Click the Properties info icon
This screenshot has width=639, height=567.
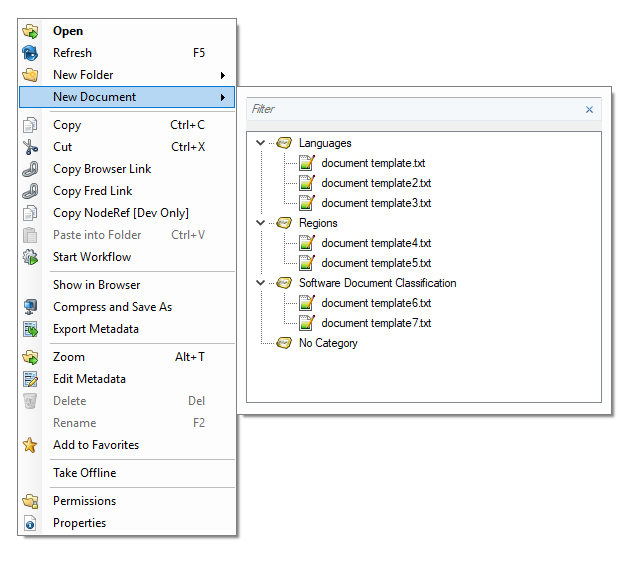click(30, 523)
